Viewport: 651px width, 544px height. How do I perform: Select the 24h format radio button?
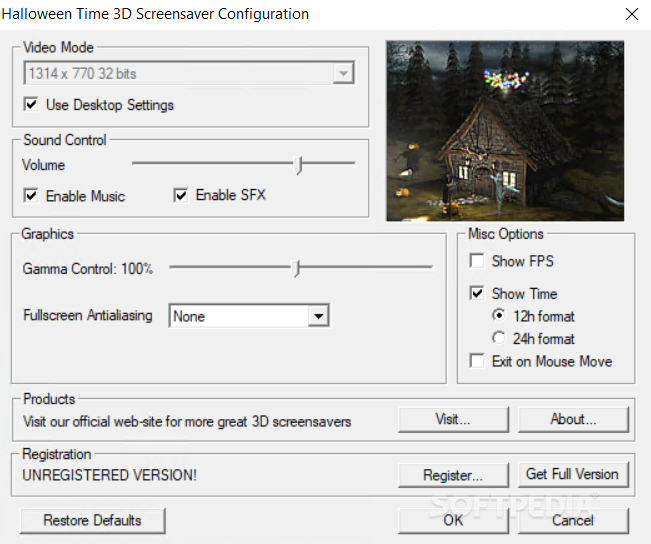point(499,338)
